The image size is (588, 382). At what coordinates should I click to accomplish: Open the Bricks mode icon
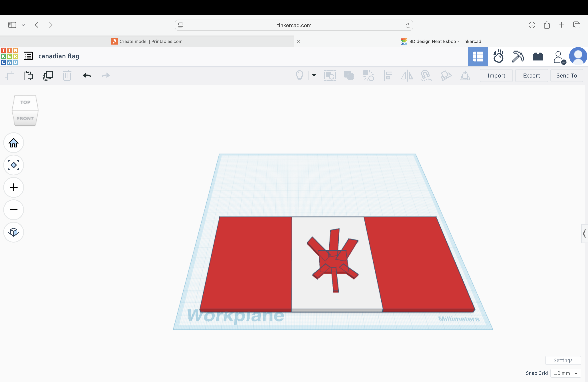(x=538, y=56)
